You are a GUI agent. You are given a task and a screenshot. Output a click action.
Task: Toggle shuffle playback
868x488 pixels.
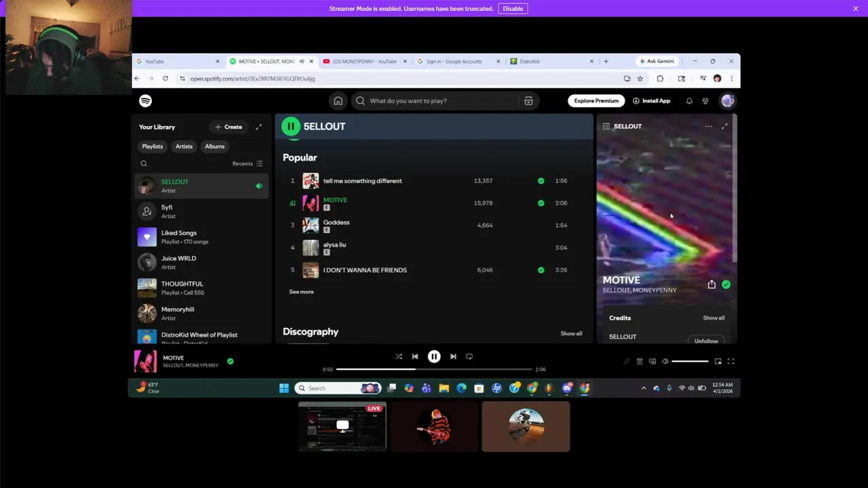[x=399, y=357]
